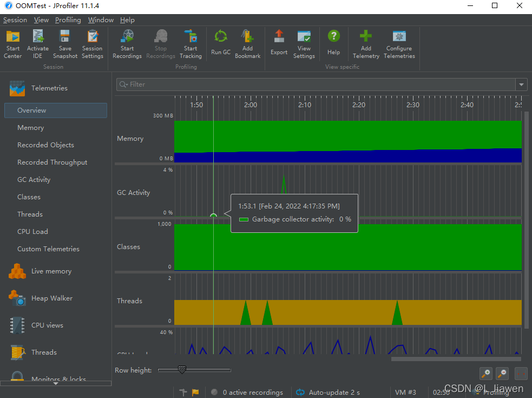Open Session Settings
The height and width of the screenshot is (398, 532).
(93, 44)
